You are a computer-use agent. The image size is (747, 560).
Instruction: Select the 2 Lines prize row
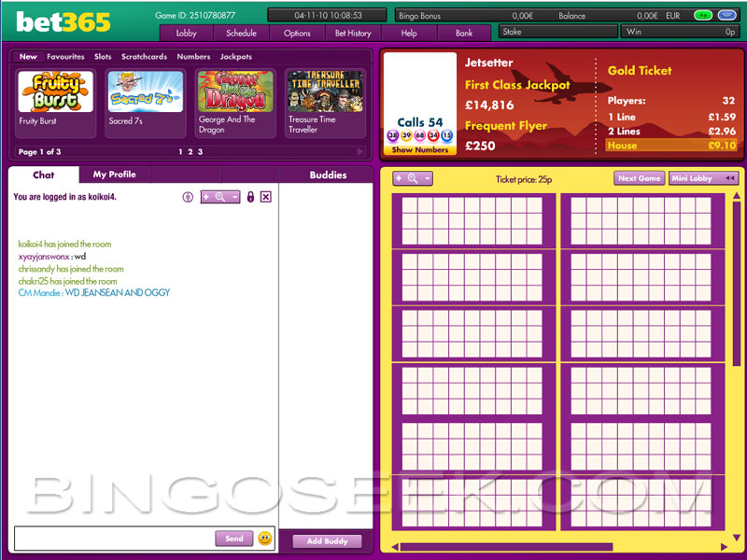tap(671, 131)
